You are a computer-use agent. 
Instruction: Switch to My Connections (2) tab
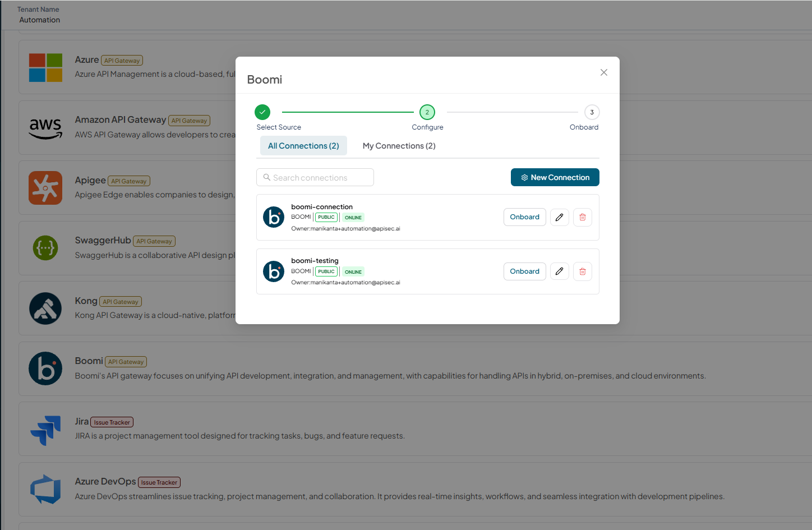point(399,146)
